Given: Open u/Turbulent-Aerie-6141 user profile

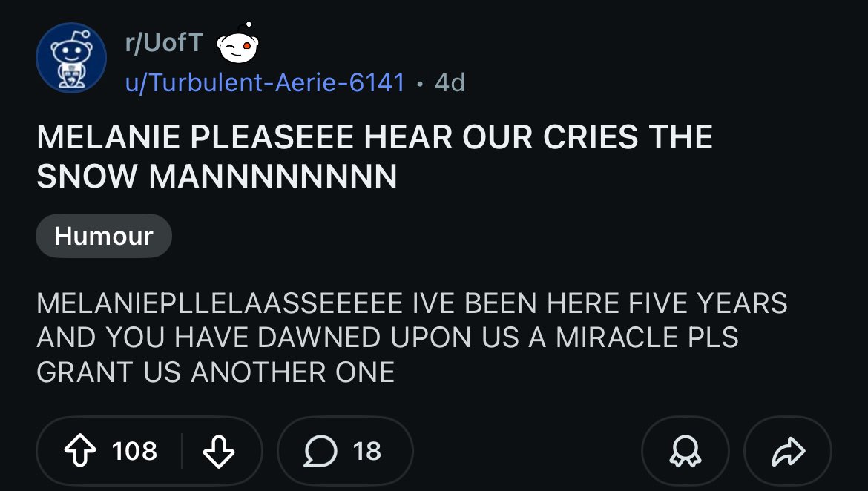Looking at the screenshot, I should point(265,82).
